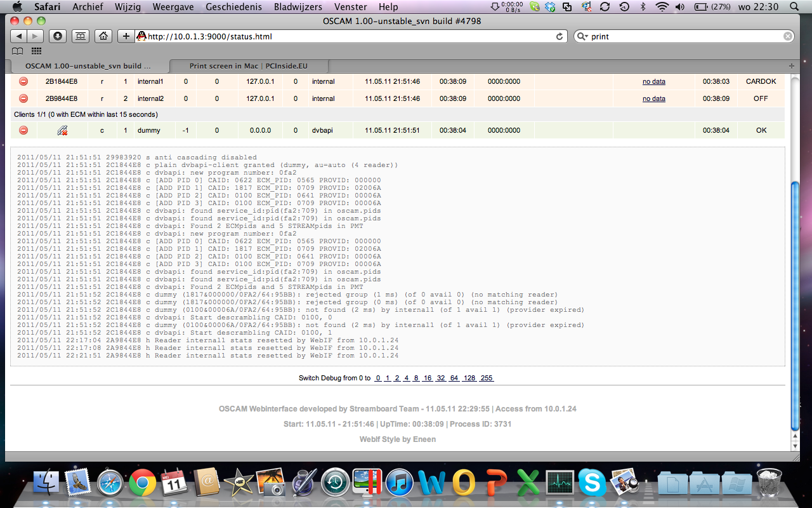This screenshot has height=508, width=812.
Task: Open Time Machine from the Dock
Action: pos(336,483)
